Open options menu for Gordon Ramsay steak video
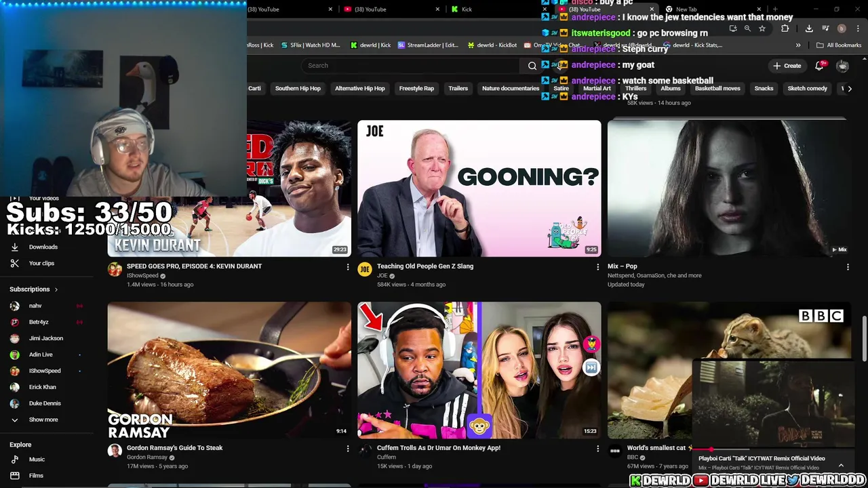Viewport: 868px width, 488px height. [348, 449]
